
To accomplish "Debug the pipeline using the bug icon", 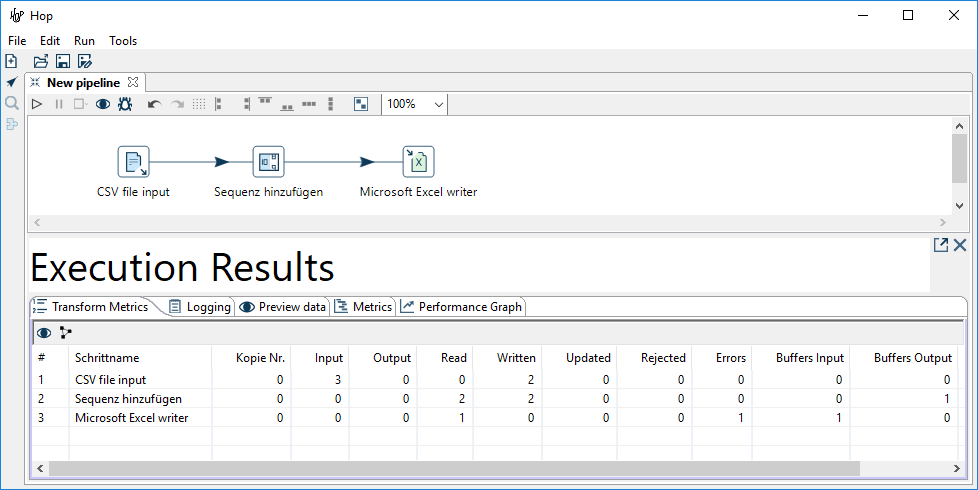I will (125, 104).
